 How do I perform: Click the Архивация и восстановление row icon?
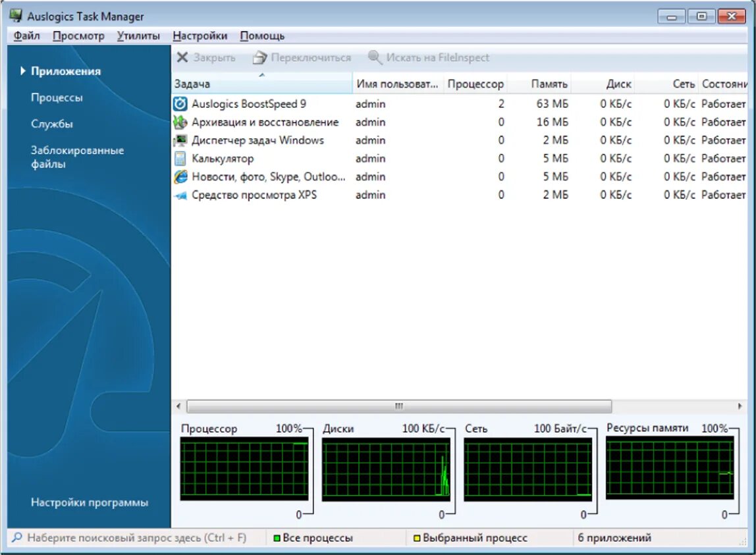click(x=180, y=122)
